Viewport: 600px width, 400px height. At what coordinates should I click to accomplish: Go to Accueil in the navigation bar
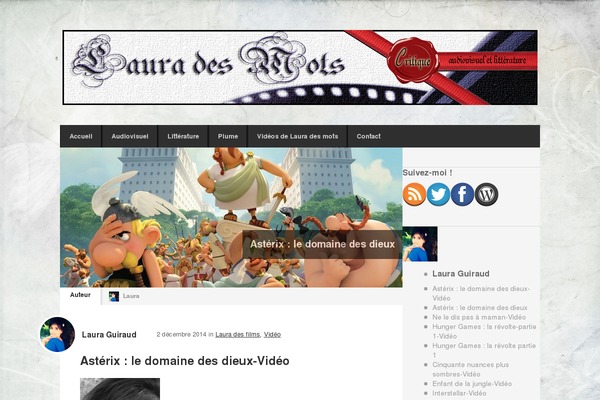[x=81, y=136]
